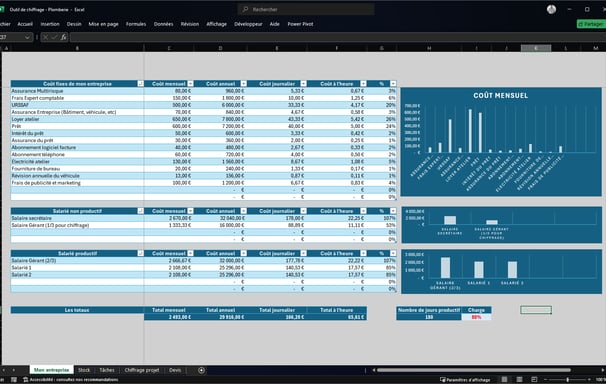Select the Salarié 2 cell
Screen dimensions: 606x384
[x=77, y=275]
